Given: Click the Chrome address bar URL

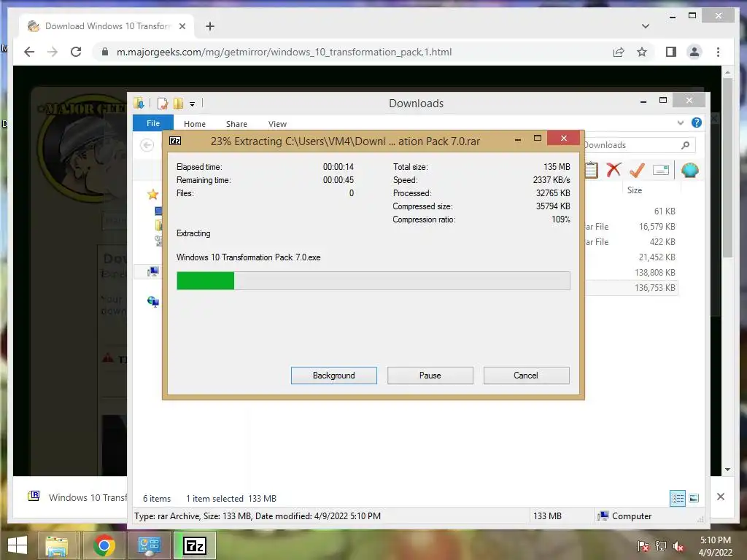Looking at the screenshot, I should (x=284, y=52).
